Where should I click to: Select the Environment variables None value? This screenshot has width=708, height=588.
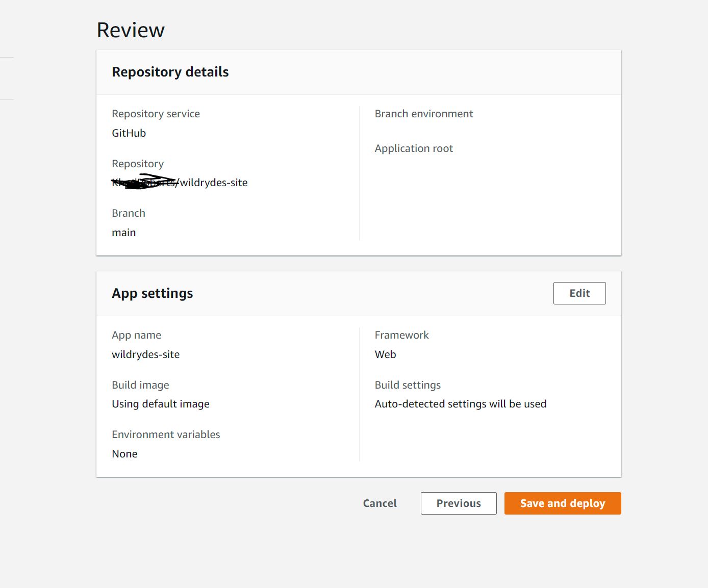tap(124, 453)
